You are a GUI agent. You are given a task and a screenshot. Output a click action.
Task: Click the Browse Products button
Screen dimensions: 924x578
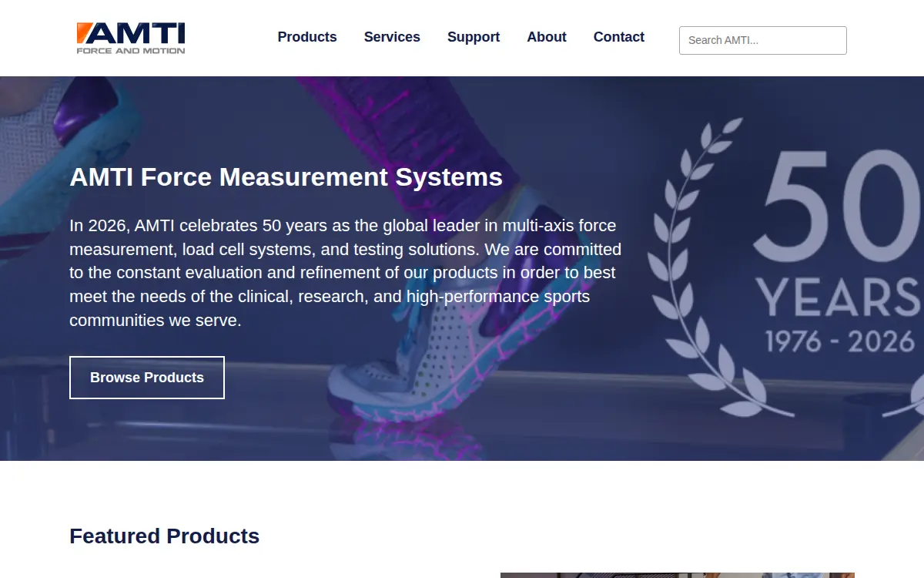147,378
